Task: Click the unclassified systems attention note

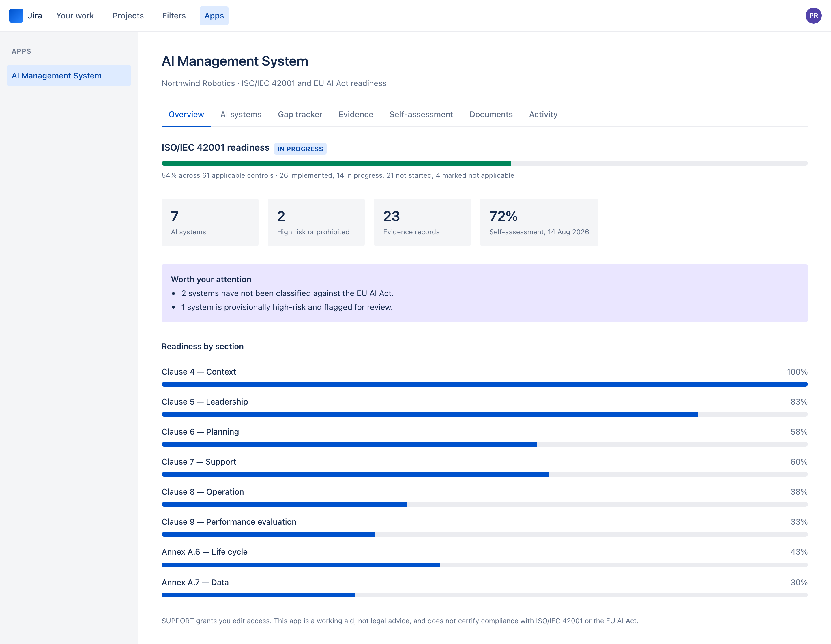Action: [287, 293]
